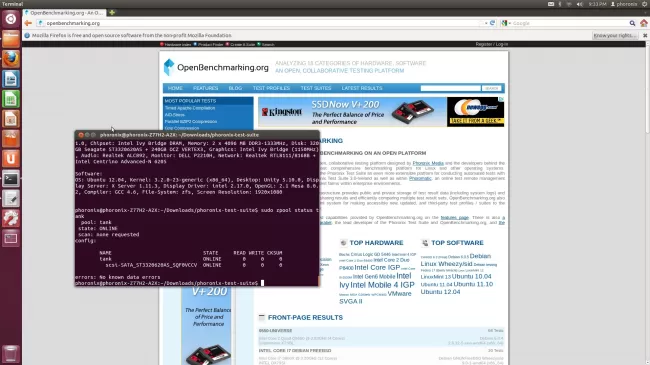Open LibreOffice Writer from the launcher

11,79
